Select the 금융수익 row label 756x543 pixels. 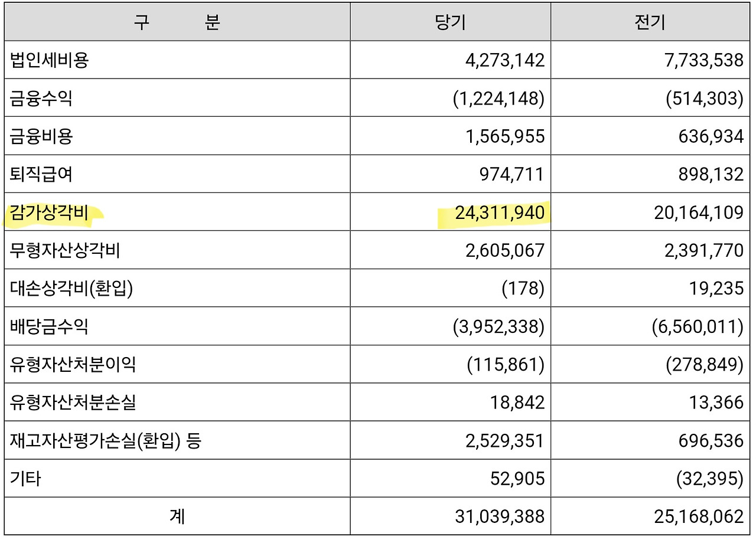pos(41,98)
